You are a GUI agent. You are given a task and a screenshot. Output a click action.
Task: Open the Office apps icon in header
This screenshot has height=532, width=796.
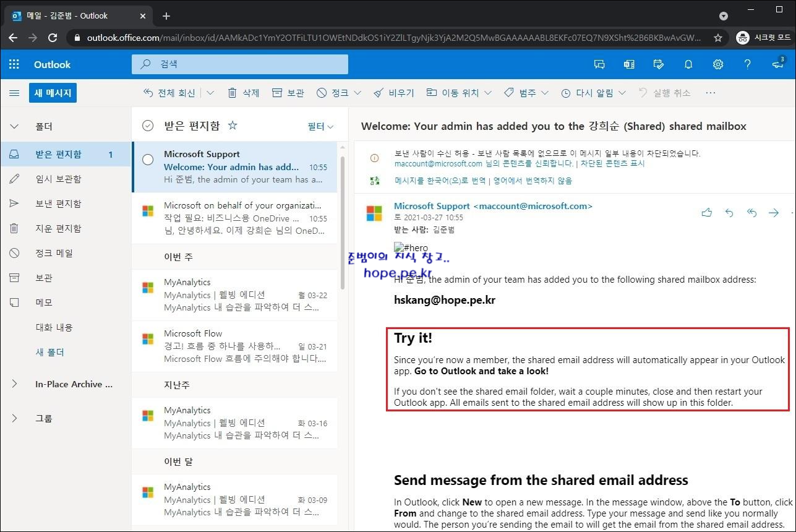point(629,64)
